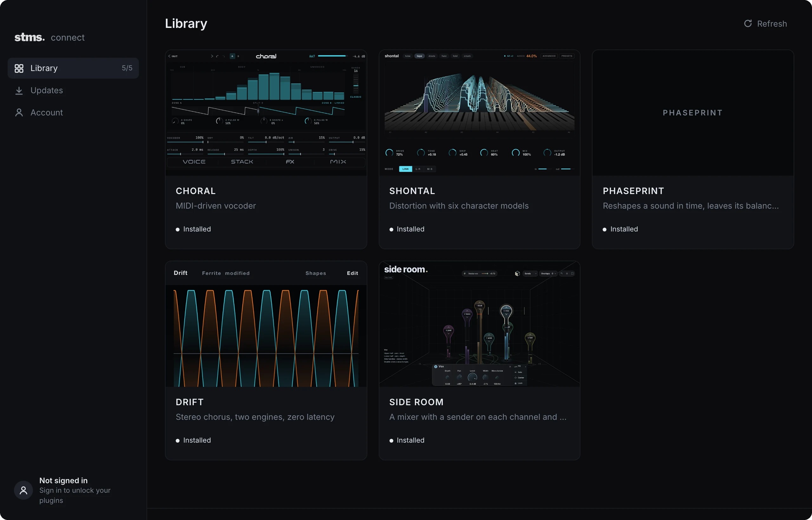Image resolution: width=812 pixels, height=520 pixels.
Task: Open the Choral plugin thumbnail
Action: [266, 113]
